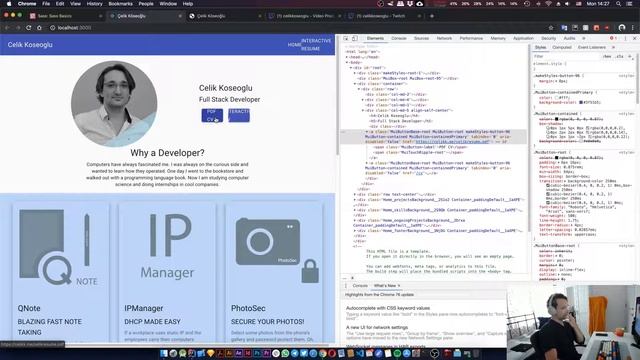640x360 pixels.
Task: Open the Performance DevTools tab
Action: point(471,38)
